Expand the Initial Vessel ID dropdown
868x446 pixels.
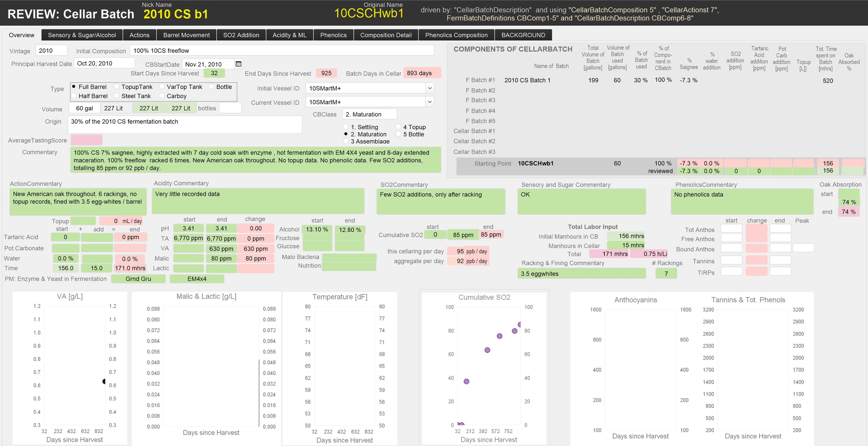(430, 88)
